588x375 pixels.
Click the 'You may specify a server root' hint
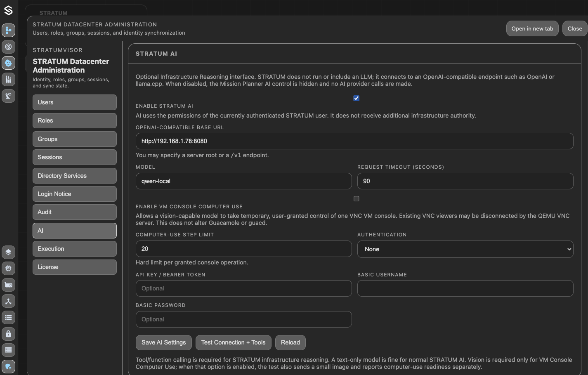202,155
